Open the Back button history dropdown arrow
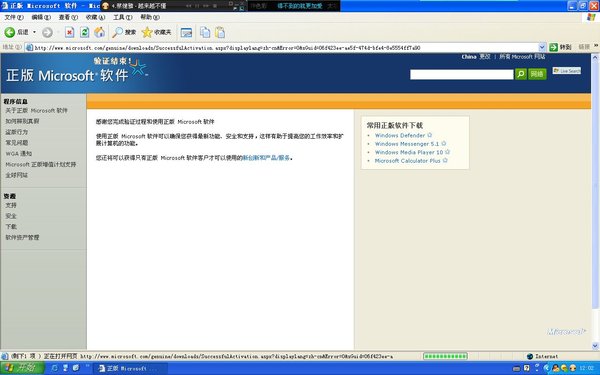 pyautogui.click(x=34, y=32)
